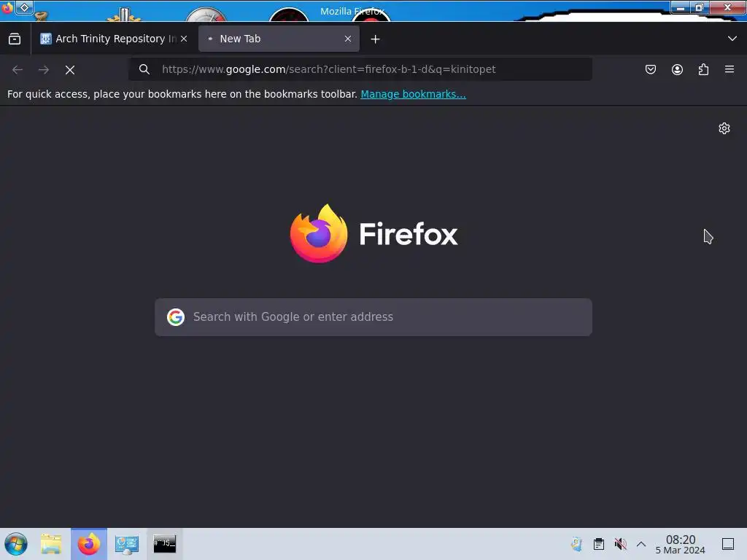
Task: Focus the URL address bar
Action: point(360,69)
